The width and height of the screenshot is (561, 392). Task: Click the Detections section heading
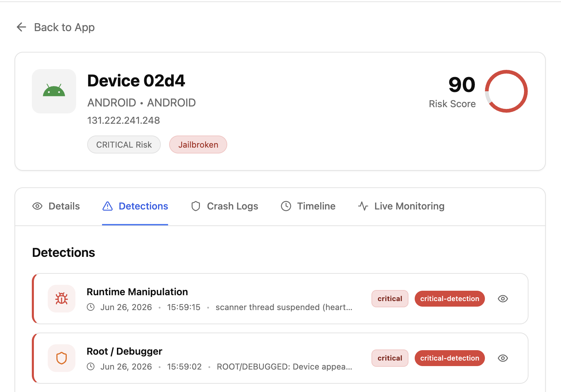click(64, 253)
